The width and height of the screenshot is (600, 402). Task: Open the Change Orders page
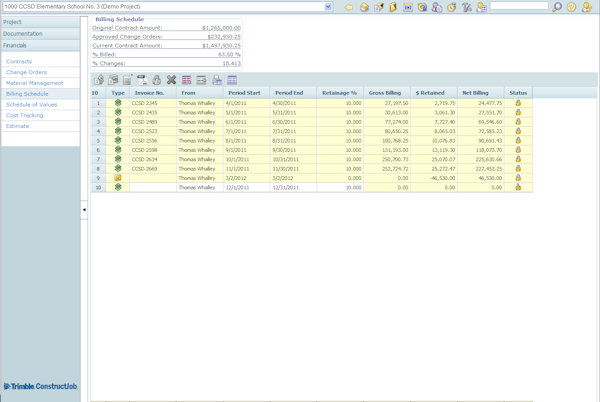(x=26, y=72)
